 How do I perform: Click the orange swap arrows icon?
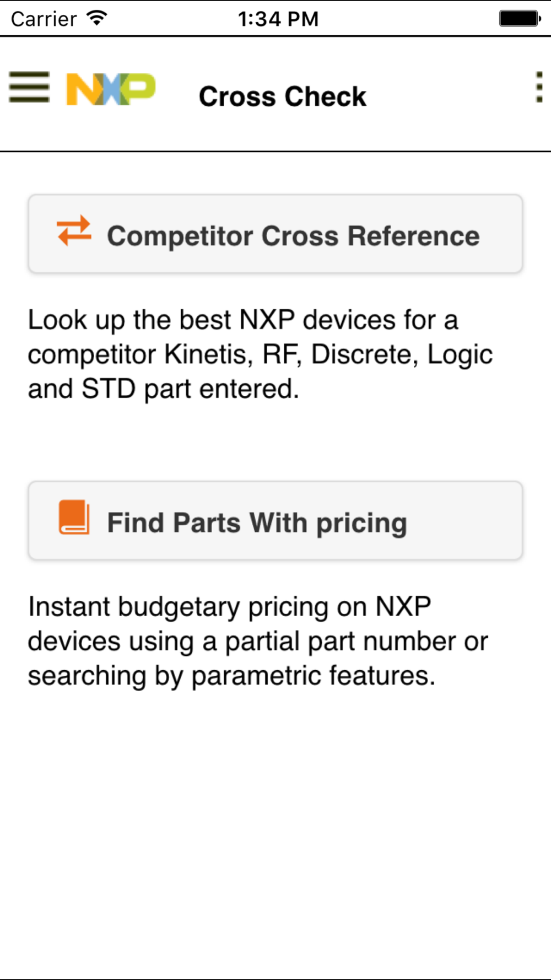tap(74, 230)
